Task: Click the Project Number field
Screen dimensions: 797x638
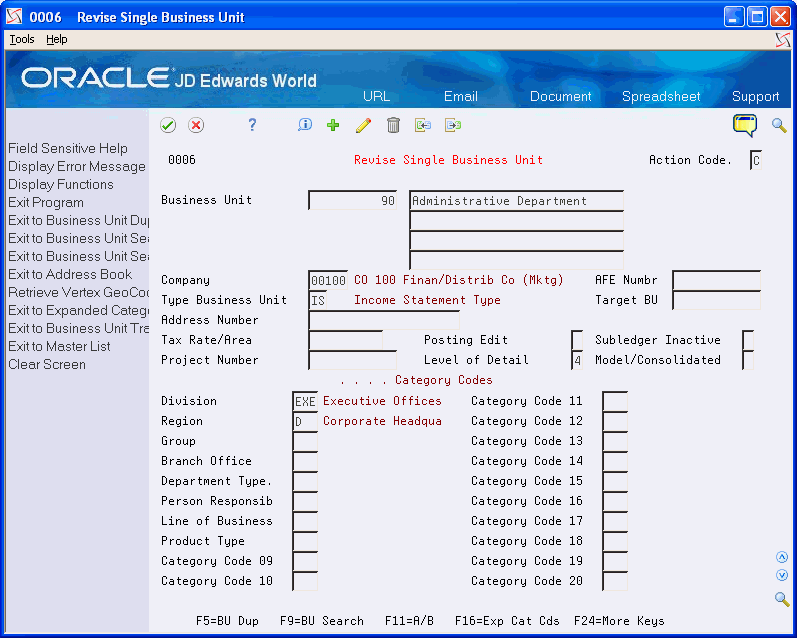Action: pos(352,360)
